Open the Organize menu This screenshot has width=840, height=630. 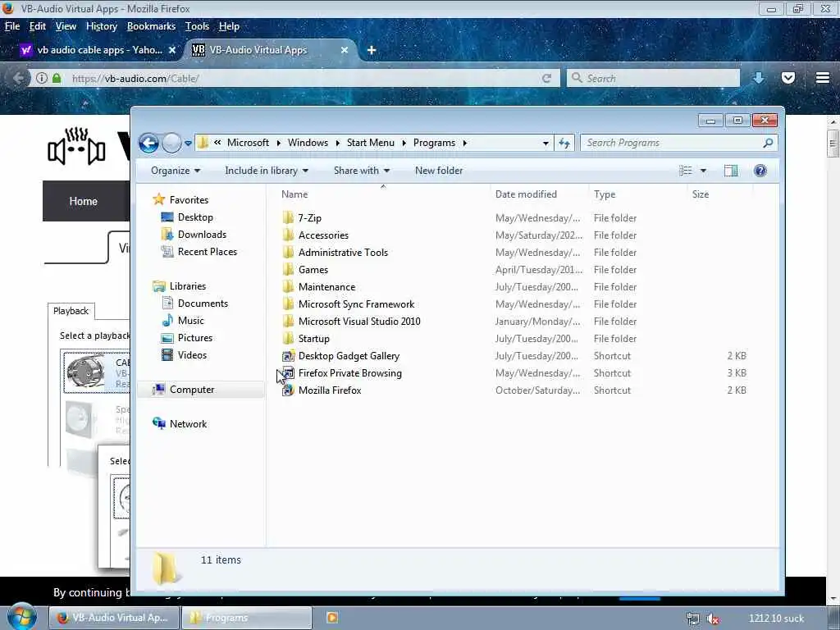click(x=176, y=171)
